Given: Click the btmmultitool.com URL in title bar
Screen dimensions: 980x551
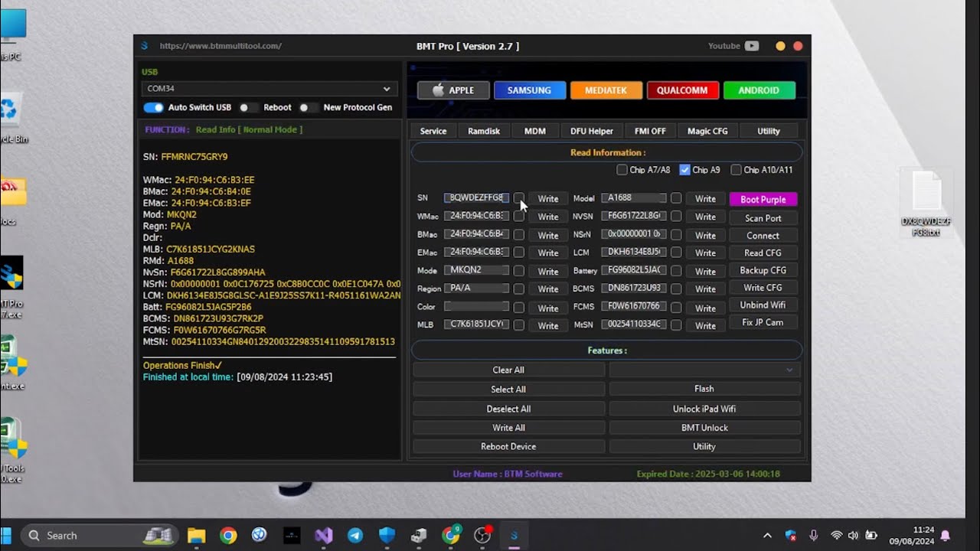Looking at the screenshot, I should [220, 46].
